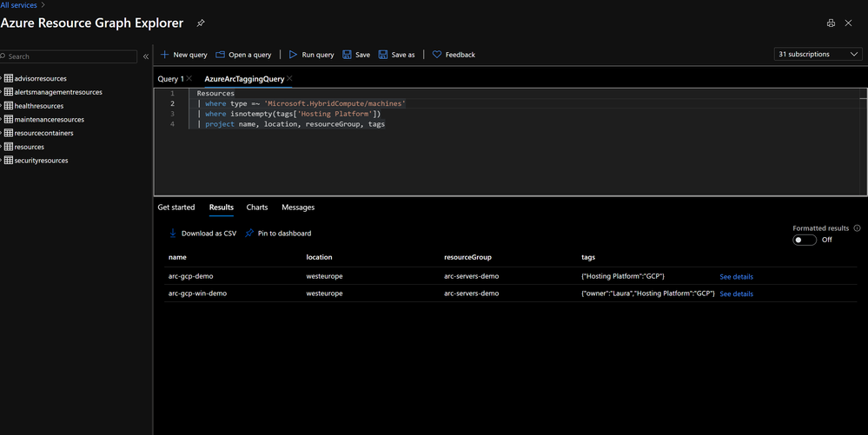Open a query from toolbar
Screen dimensions: 868x435
243,55
